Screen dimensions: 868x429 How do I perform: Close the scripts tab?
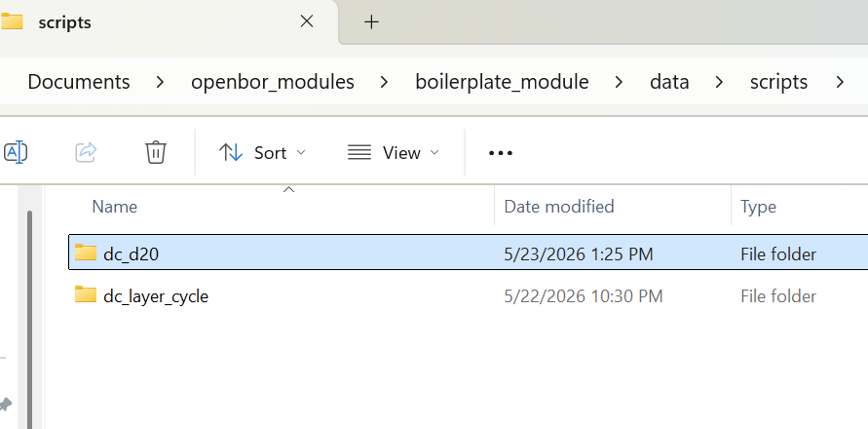pos(306,21)
